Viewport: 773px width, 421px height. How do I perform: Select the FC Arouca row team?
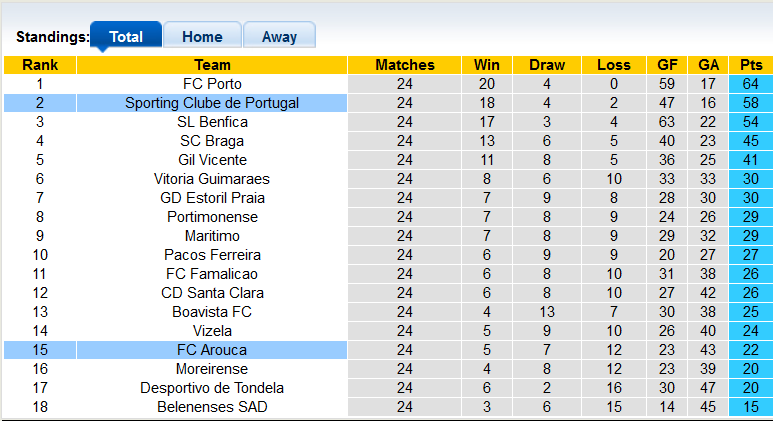point(212,350)
